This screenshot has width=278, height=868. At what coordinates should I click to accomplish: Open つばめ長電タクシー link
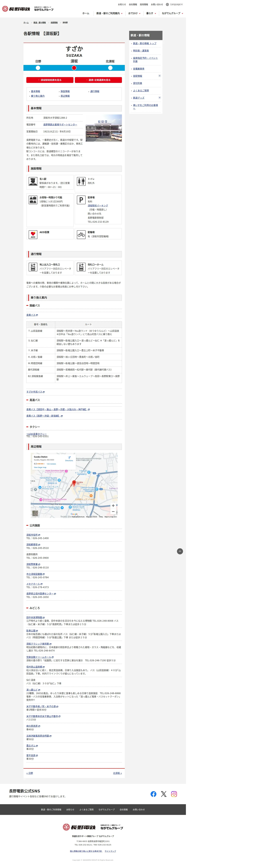[36, 434]
